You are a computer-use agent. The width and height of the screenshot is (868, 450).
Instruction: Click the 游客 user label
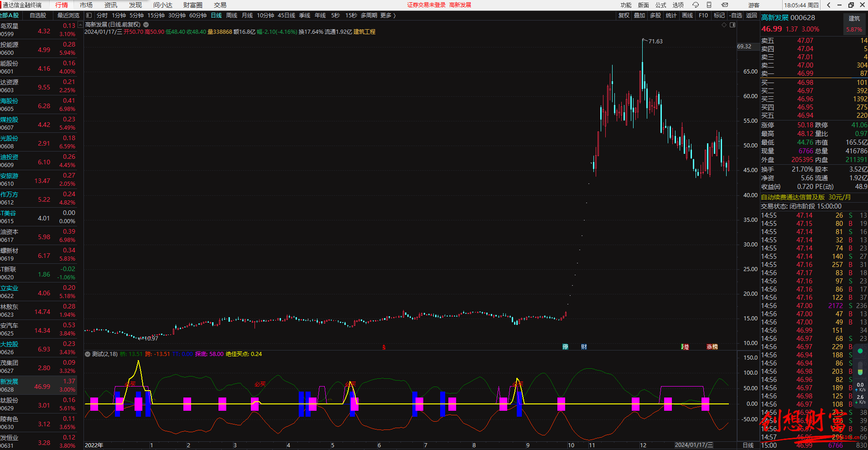pos(754,5)
